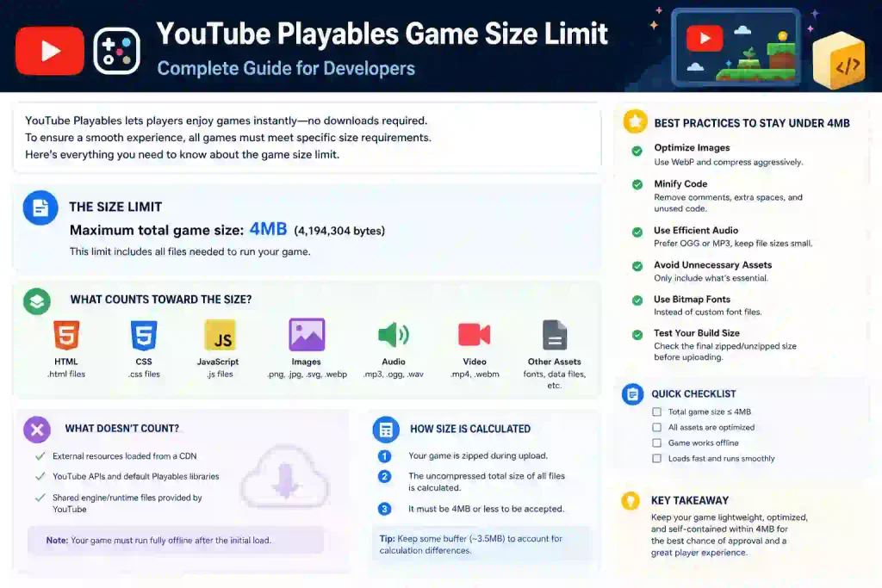Click the '.png, .jpg, .svg, .webp' label
The image size is (882, 588).
click(307, 374)
